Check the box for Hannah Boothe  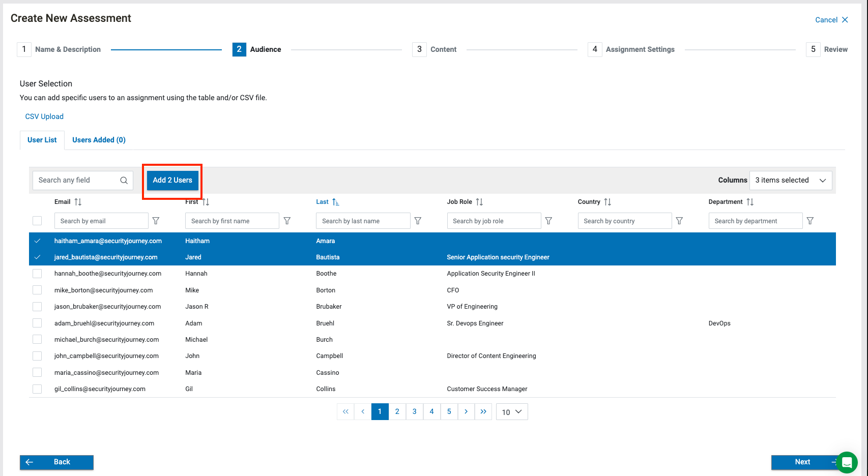(x=37, y=274)
